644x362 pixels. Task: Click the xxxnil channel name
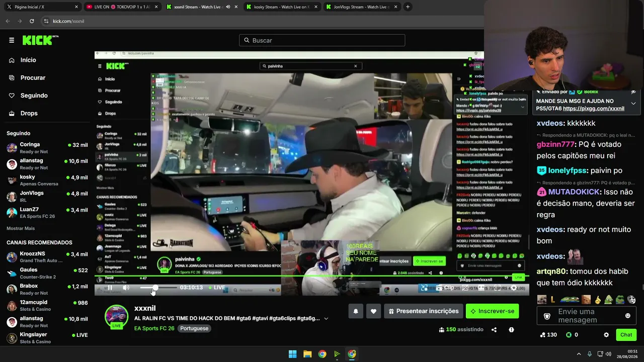tap(145, 308)
